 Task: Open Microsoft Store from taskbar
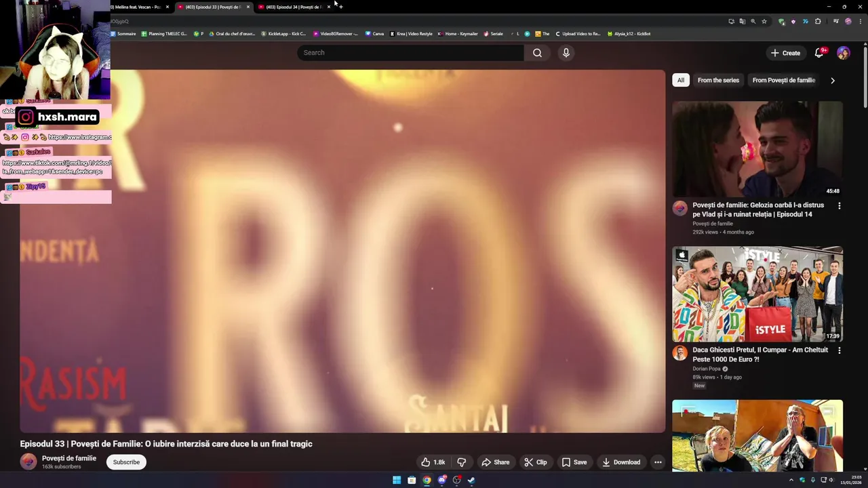tap(412, 481)
